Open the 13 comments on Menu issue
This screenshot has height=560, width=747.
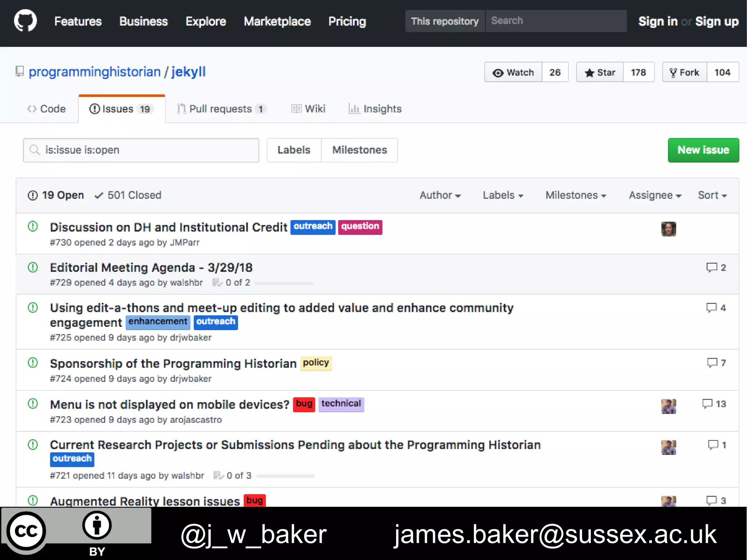[x=714, y=403]
